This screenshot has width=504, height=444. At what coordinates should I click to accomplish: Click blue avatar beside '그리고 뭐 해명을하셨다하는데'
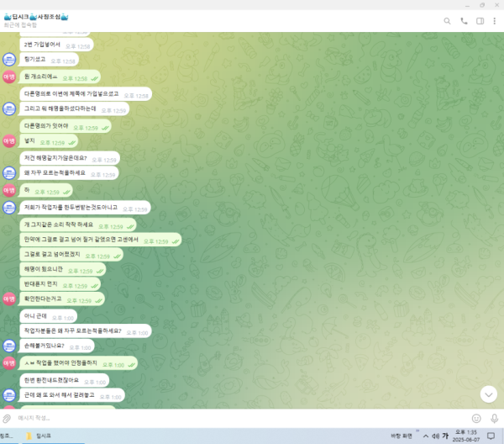click(9, 109)
